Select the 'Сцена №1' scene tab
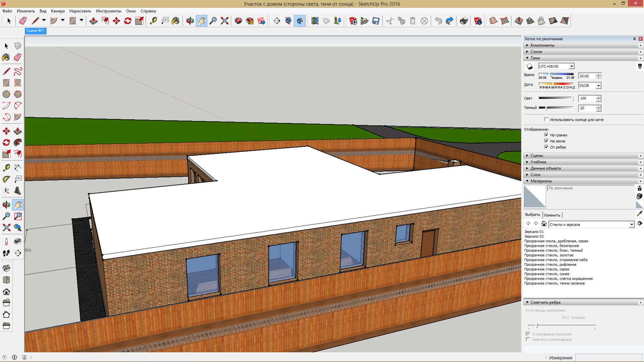 (35, 31)
